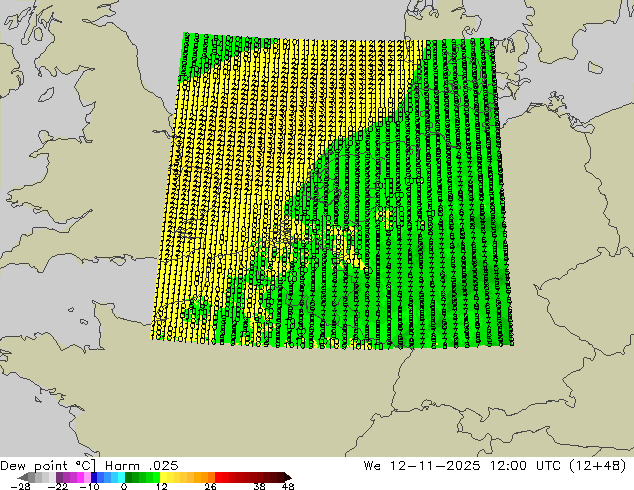Click the dark purple legend swatch above -22
This screenshot has width=634, height=490.
(59, 477)
